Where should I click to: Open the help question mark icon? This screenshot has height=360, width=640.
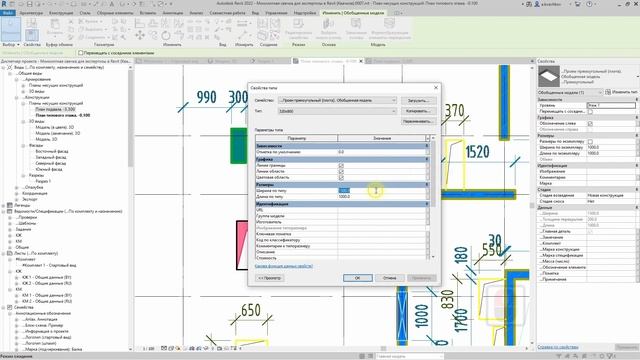point(589,4)
